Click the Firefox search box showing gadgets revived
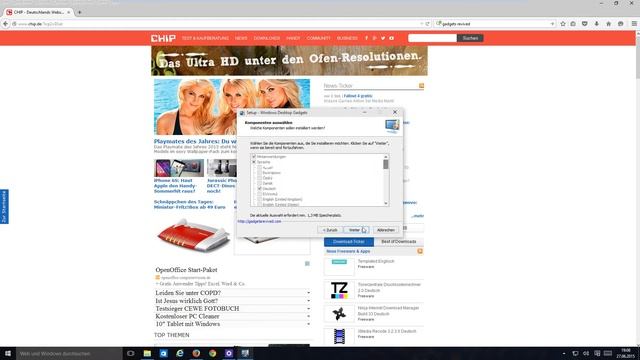 click(494, 24)
